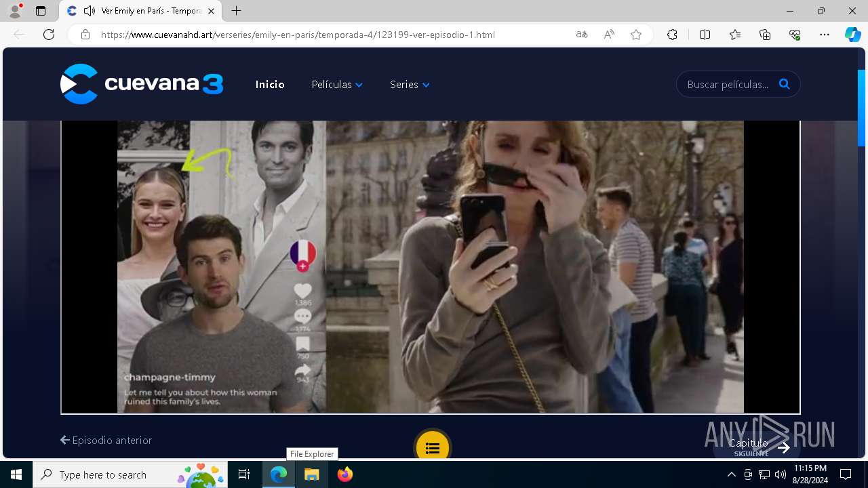This screenshot has height=488, width=868.
Task: View site information lock icon
Action: tap(85, 35)
